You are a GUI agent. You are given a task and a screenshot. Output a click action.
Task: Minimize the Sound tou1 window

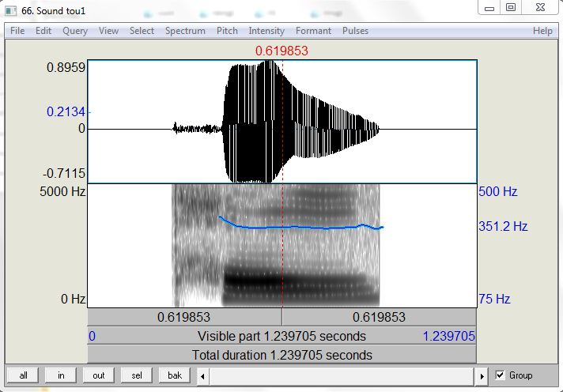pyautogui.click(x=489, y=8)
